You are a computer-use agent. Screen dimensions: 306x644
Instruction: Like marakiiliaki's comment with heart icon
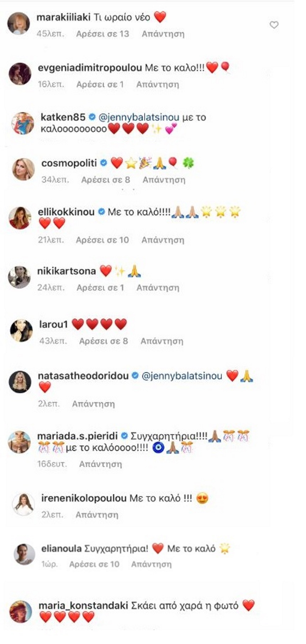[x=274, y=25]
